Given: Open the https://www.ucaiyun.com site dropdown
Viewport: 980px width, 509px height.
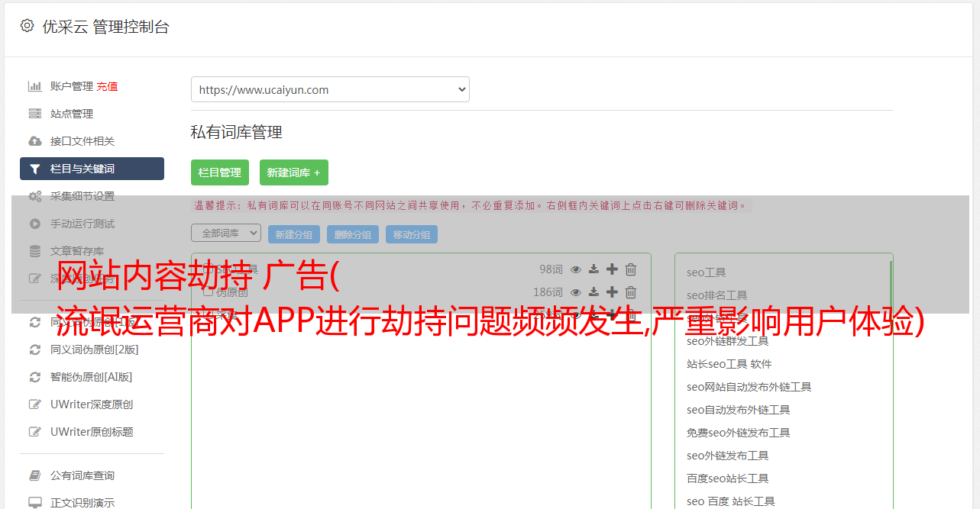Looking at the screenshot, I should coord(330,89).
